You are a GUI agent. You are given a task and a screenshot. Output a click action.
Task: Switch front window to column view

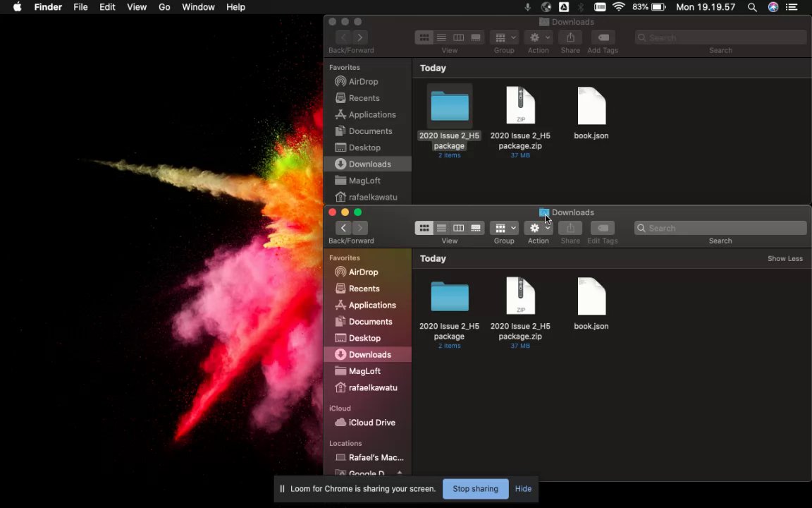click(x=458, y=228)
